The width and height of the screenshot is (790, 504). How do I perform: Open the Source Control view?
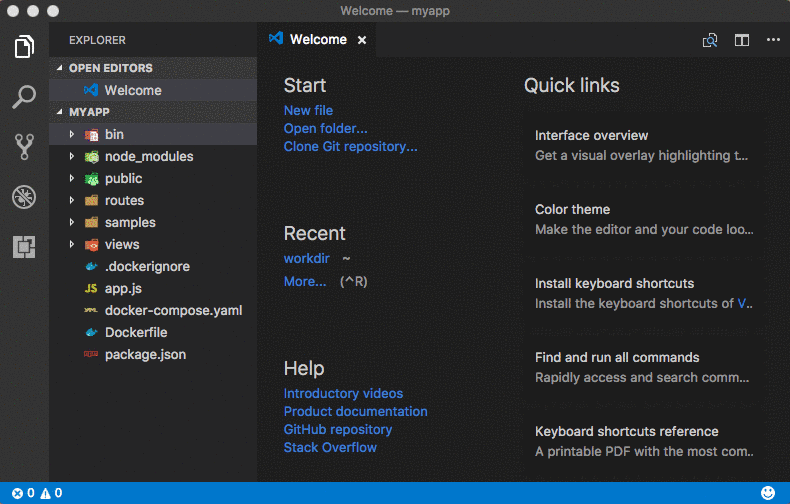(x=24, y=147)
